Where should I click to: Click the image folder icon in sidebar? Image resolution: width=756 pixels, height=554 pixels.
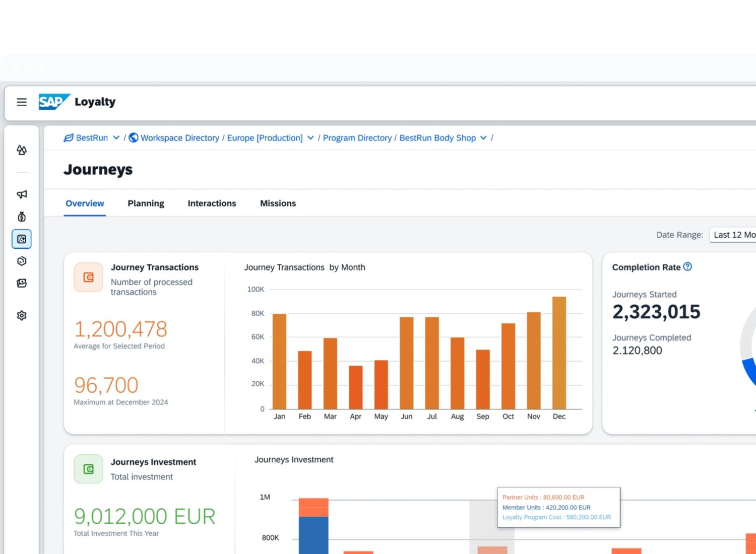pyautogui.click(x=22, y=283)
